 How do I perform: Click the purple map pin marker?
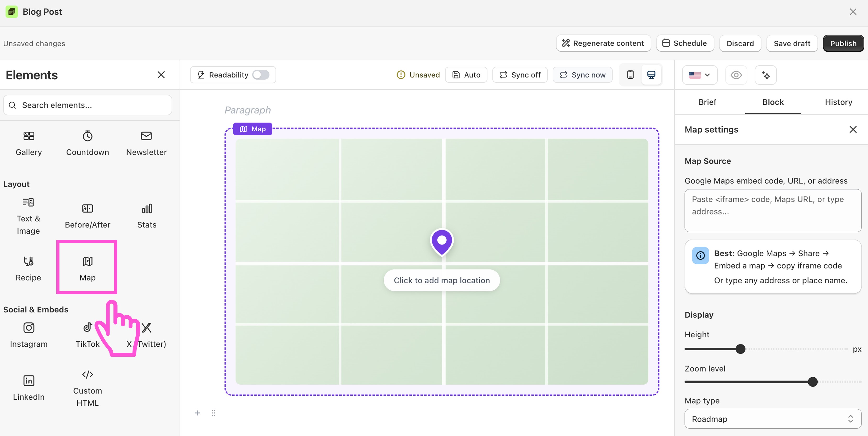pos(442,242)
